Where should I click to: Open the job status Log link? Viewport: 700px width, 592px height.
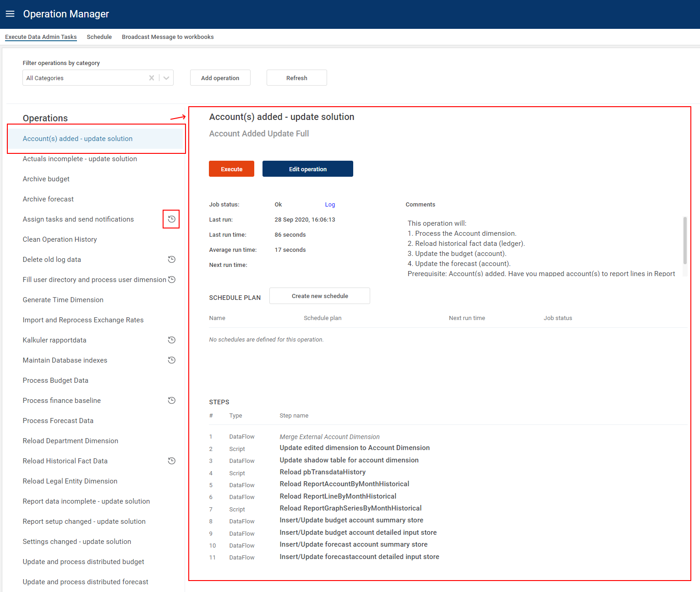point(330,205)
